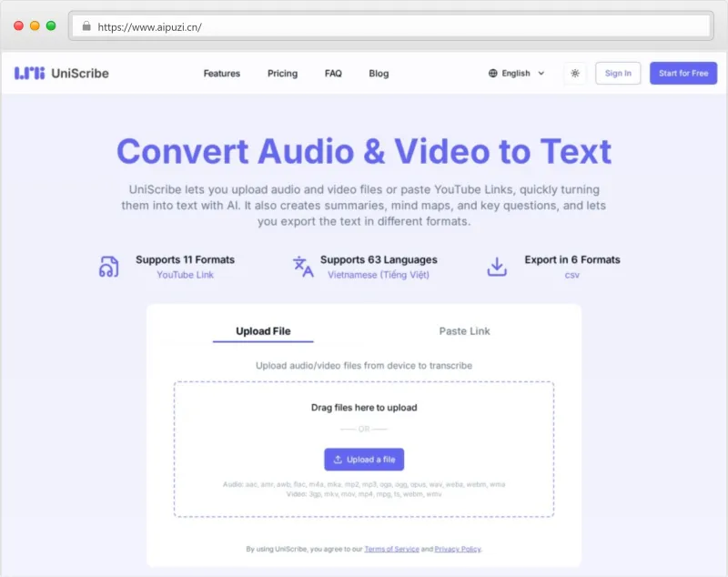
Task: Select the Upload File tab
Action: (263, 331)
